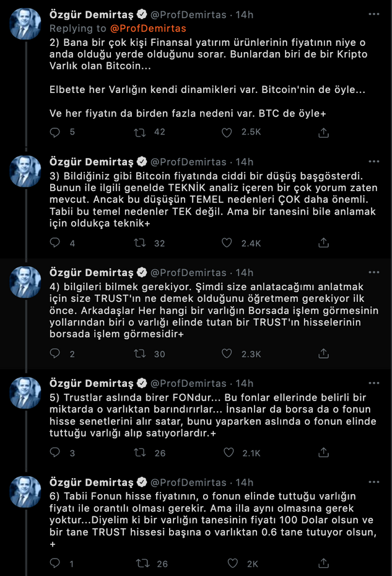Reply to the tweet starting "6) Tabii Fonun"

[55, 564]
